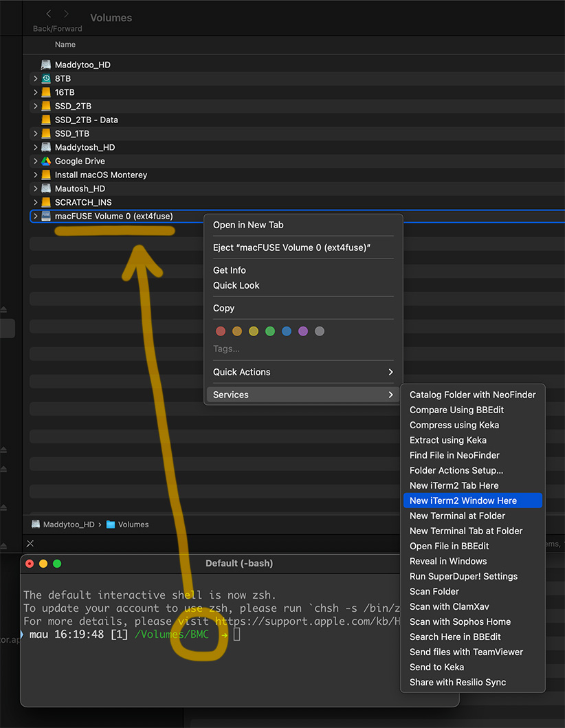
Task: Apply the orange tag color
Action: 237,331
